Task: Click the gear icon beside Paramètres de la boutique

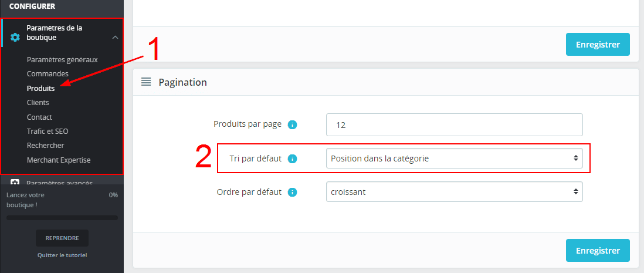Action: [x=15, y=38]
